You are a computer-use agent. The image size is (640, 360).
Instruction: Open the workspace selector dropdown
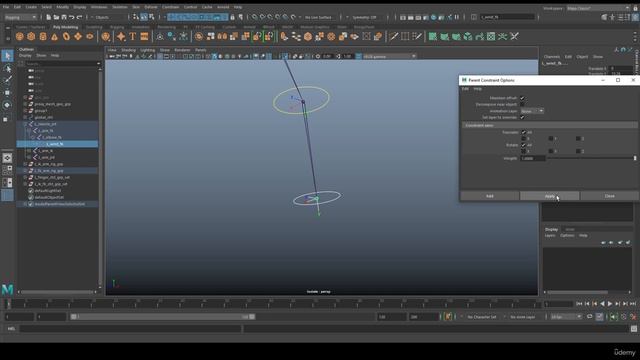[598, 8]
